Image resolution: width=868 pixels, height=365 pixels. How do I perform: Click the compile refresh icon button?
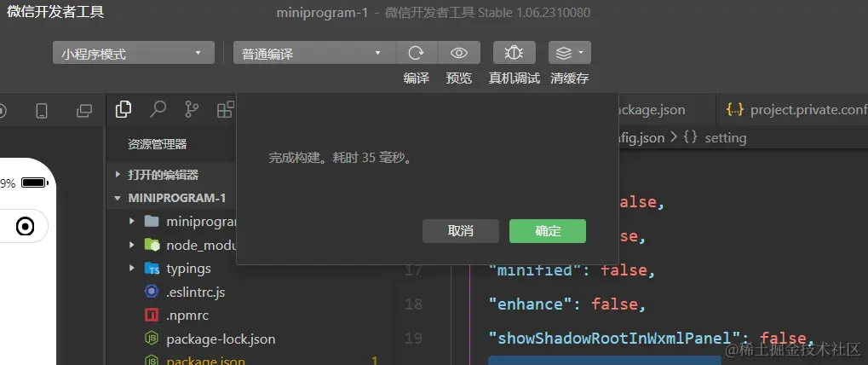417,53
